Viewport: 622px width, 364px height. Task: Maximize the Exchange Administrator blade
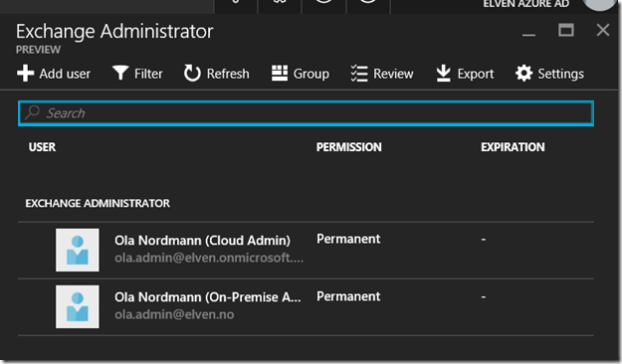[x=566, y=30]
